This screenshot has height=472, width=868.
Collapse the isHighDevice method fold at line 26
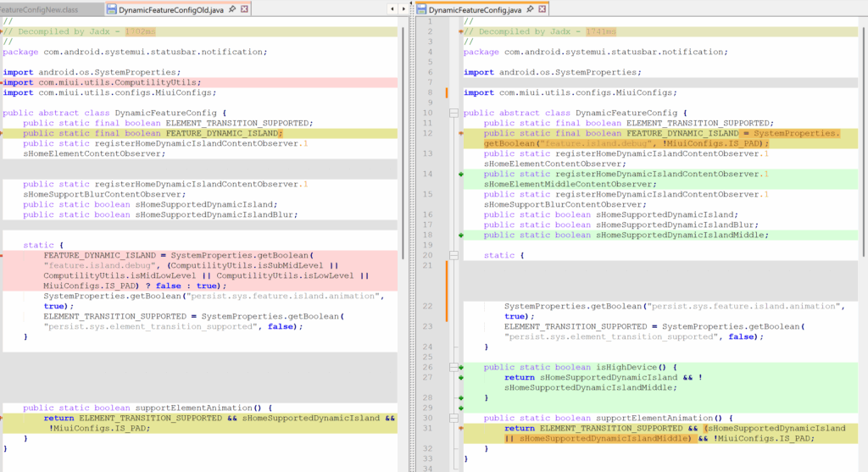coord(454,368)
